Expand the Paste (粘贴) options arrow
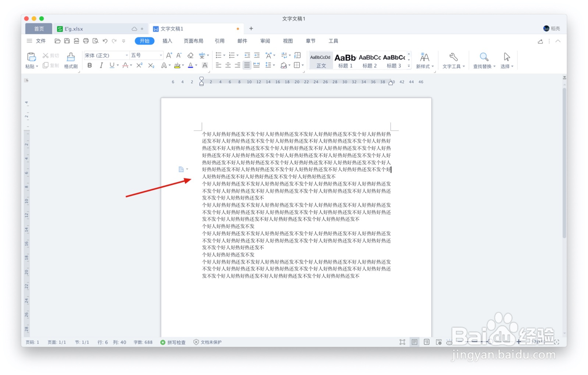The height and width of the screenshot is (375, 588). [37, 67]
